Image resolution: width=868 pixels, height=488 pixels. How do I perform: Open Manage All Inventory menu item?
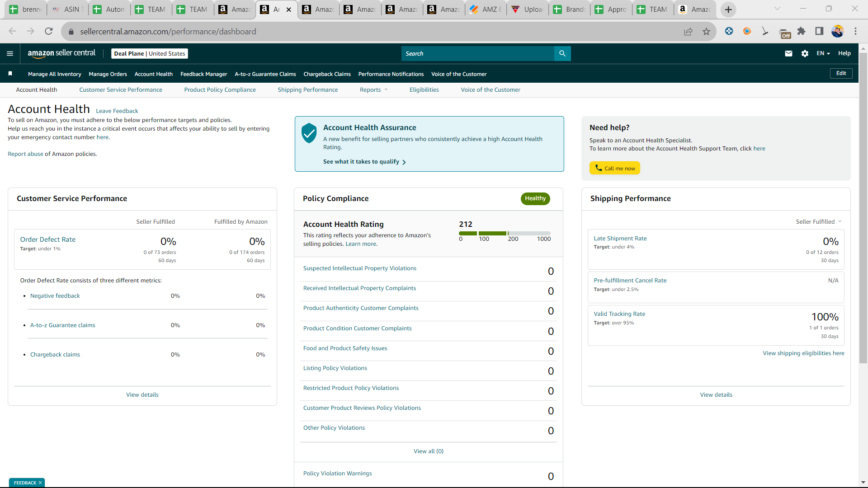55,74
